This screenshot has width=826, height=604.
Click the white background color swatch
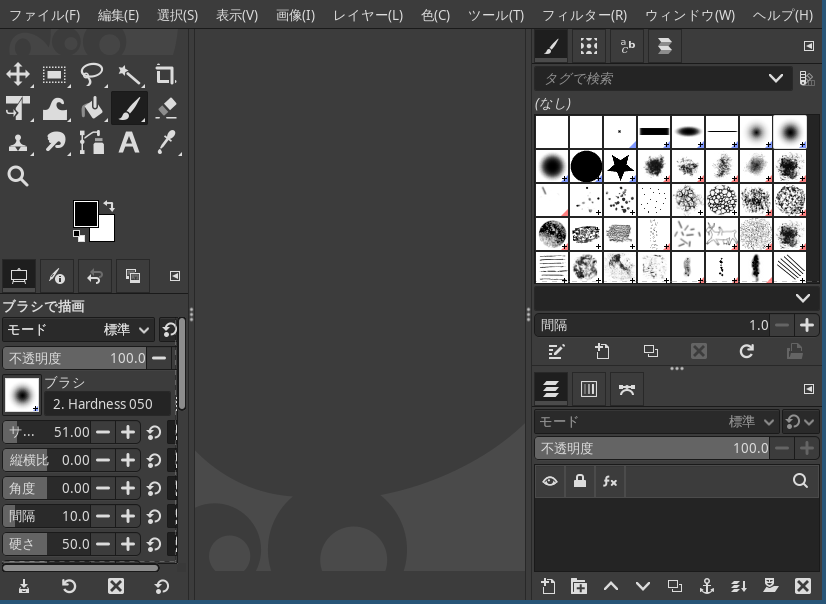click(107, 232)
